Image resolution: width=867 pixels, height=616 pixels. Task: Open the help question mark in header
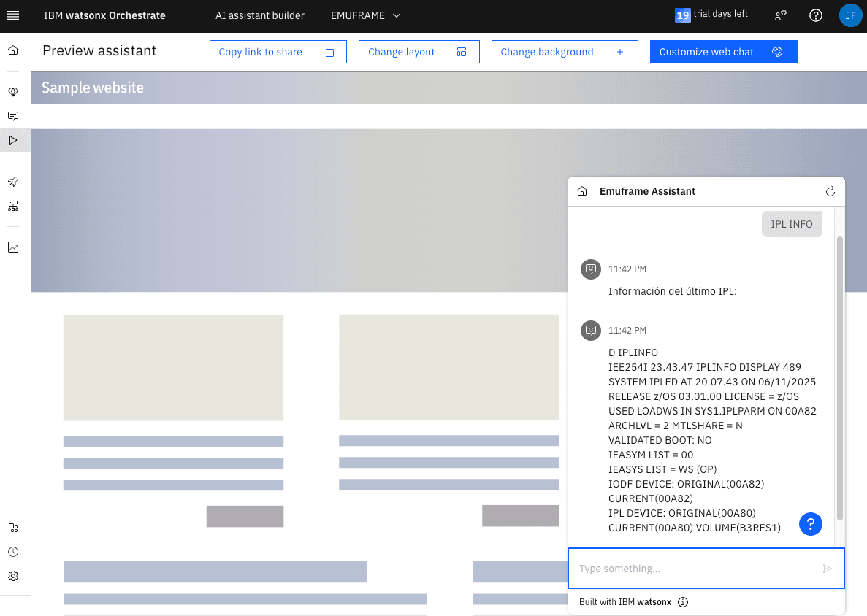[816, 15]
